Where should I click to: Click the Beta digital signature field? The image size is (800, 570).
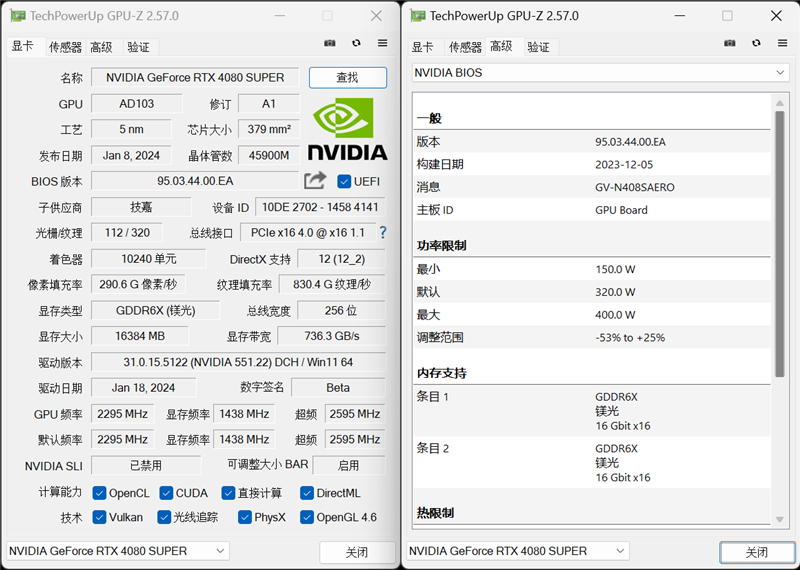pos(338,388)
